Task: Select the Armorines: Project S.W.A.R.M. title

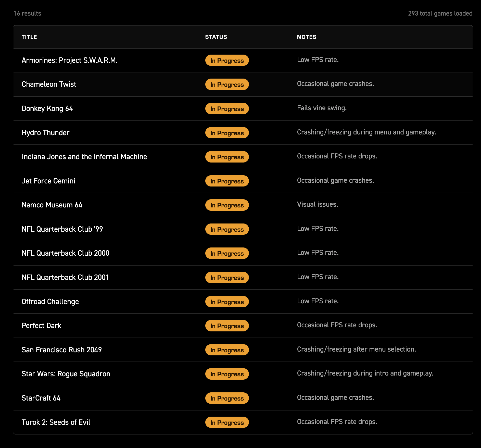Action: click(x=70, y=60)
